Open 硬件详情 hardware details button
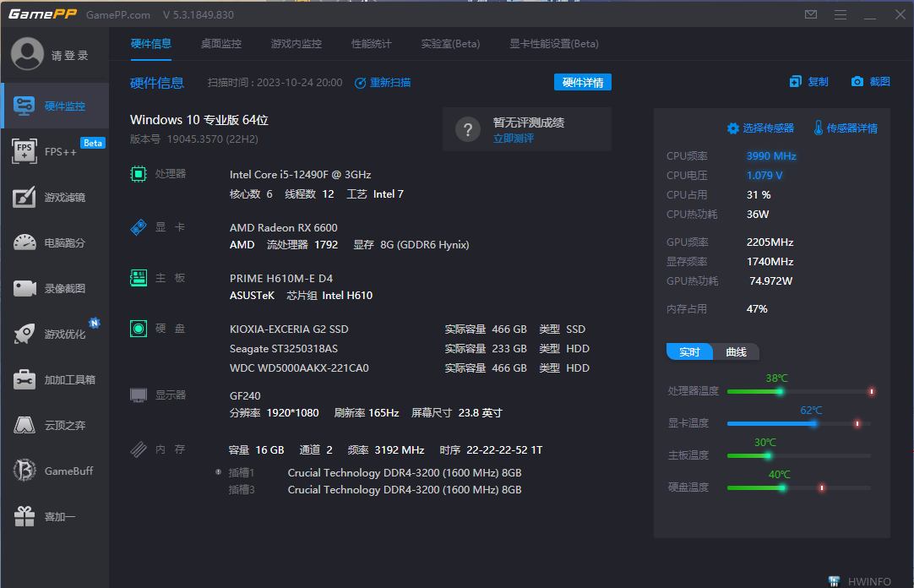 click(x=582, y=82)
